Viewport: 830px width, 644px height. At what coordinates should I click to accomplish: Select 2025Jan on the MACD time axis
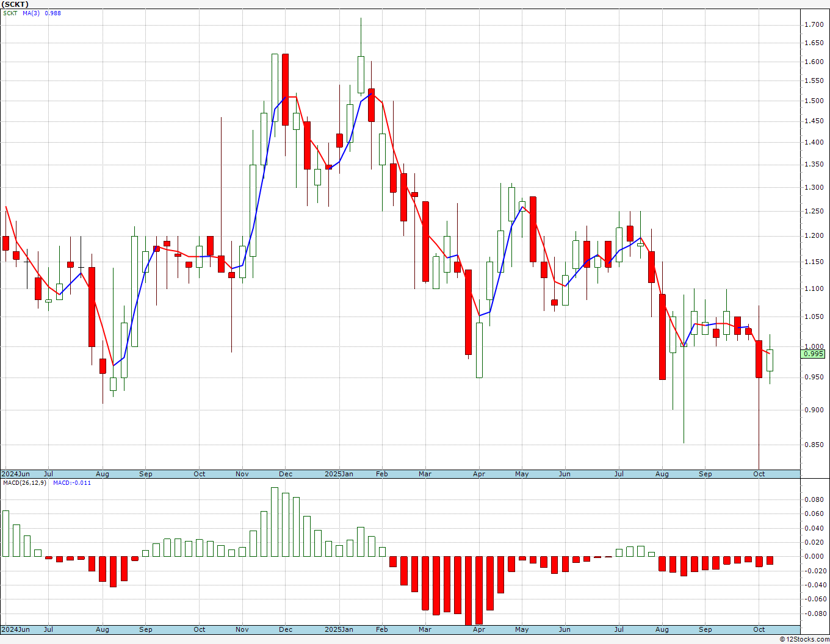click(x=339, y=629)
